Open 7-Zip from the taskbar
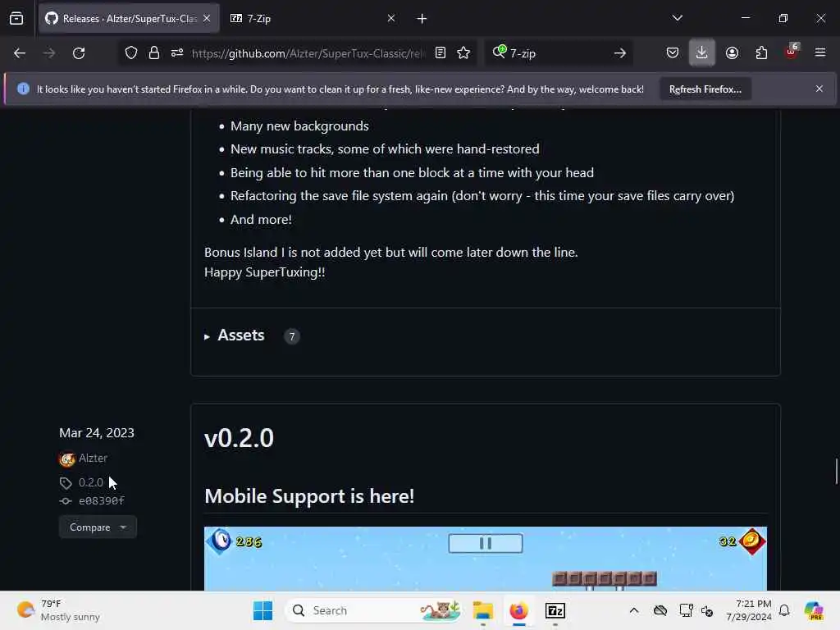The height and width of the screenshot is (630, 840). (555, 610)
